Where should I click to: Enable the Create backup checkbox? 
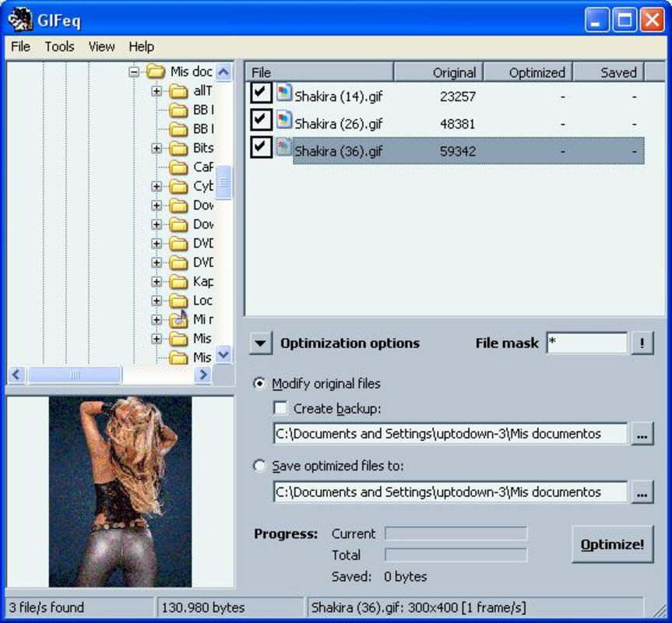point(280,408)
